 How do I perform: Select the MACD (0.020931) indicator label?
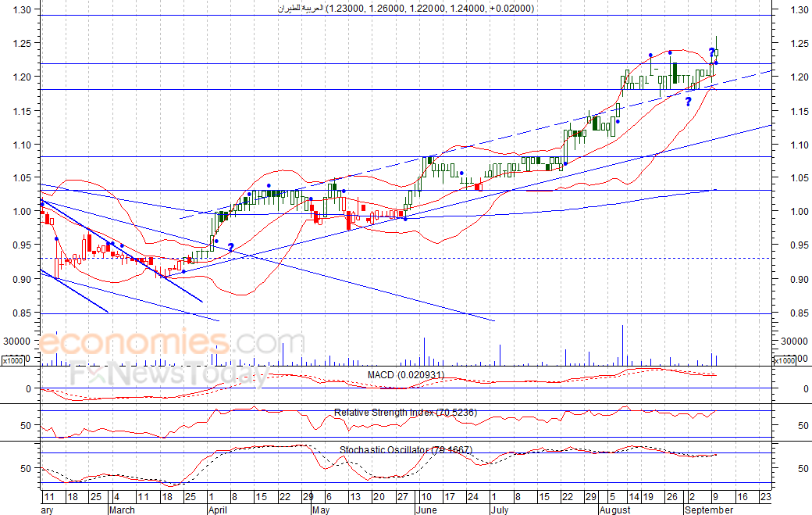[406, 374]
